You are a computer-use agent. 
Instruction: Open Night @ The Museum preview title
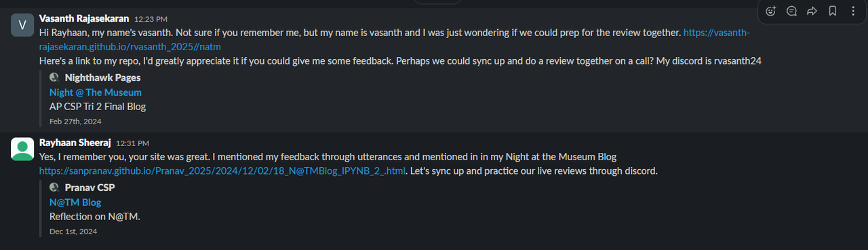click(96, 92)
